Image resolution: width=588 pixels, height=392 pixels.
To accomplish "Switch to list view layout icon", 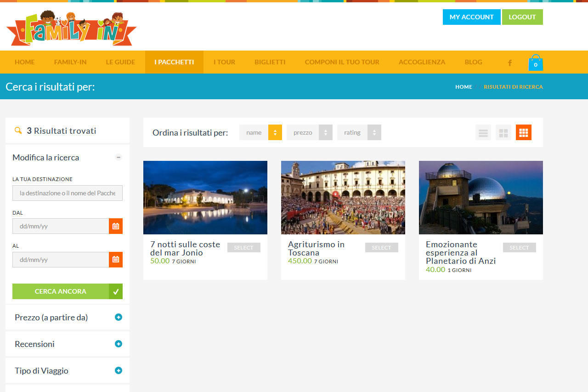I will [483, 133].
